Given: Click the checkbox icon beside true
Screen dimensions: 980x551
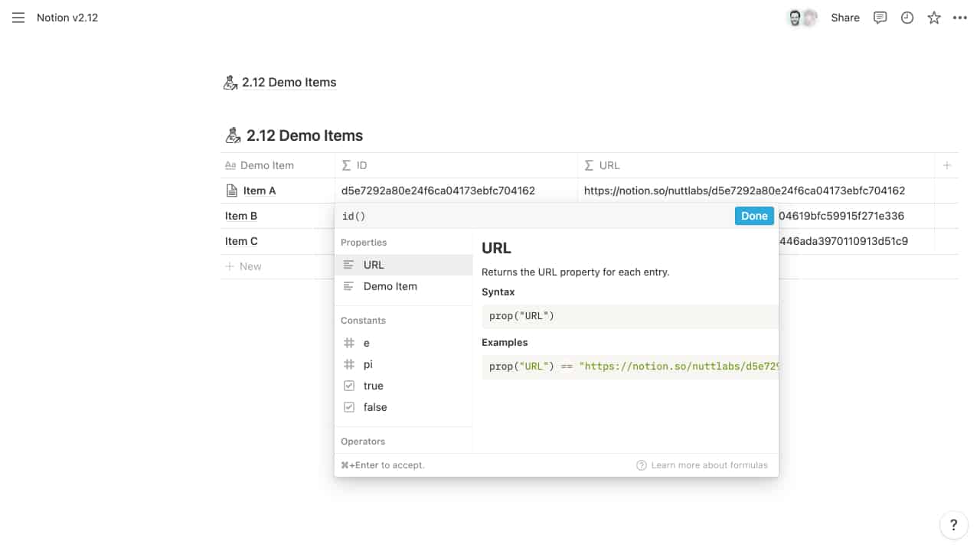Looking at the screenshot, I should coord(349,386).
